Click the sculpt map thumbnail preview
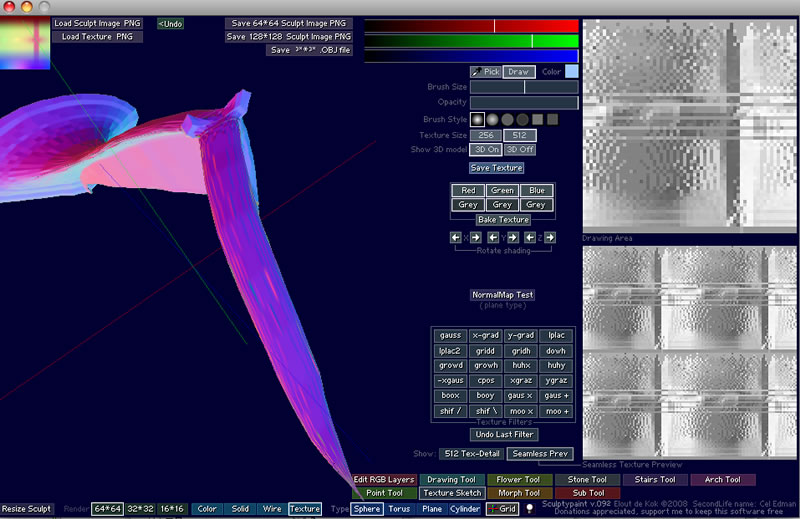The image size is (800, 519). point(25,43)
